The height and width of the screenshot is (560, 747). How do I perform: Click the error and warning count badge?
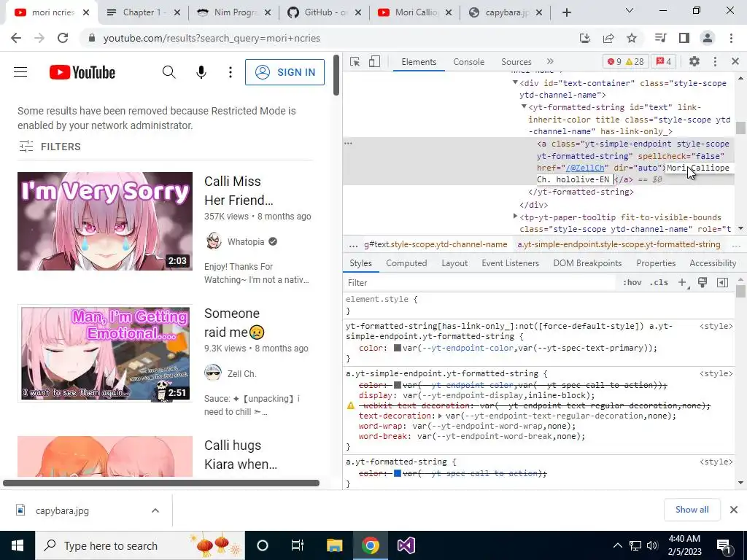pos(625,61)
